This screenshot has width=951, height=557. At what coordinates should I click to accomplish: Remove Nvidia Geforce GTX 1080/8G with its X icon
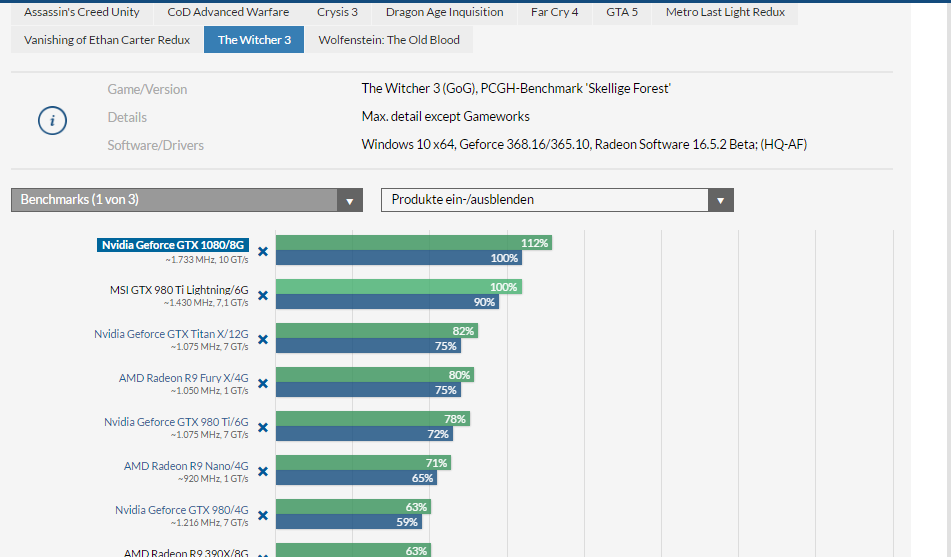click(263, 251)
